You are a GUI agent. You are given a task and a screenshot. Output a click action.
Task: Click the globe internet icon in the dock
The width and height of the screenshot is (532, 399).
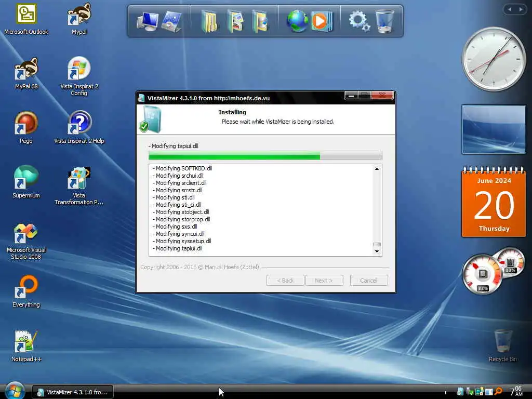(297, 21)
